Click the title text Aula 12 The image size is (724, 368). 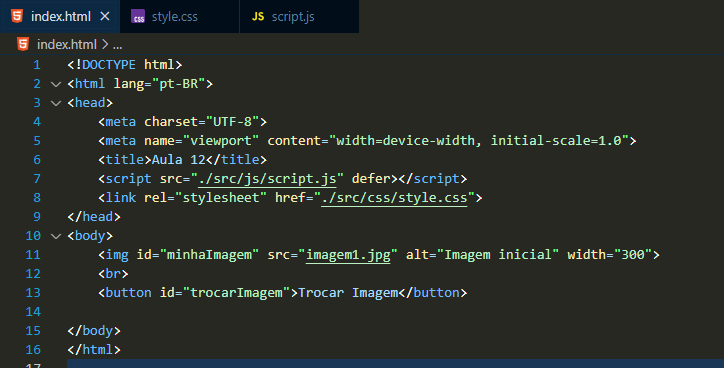coord(179,160)
